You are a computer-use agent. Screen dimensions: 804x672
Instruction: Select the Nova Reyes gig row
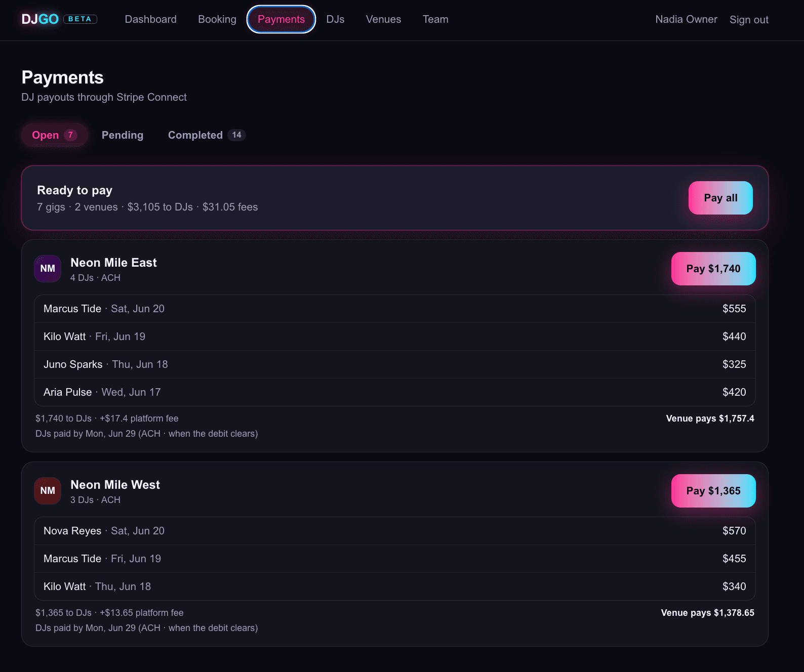395,531
